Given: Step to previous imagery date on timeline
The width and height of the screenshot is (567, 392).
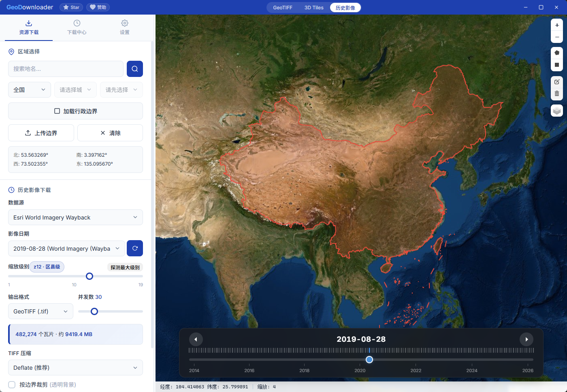Looking at the screenshot, I should click(196, 339).
